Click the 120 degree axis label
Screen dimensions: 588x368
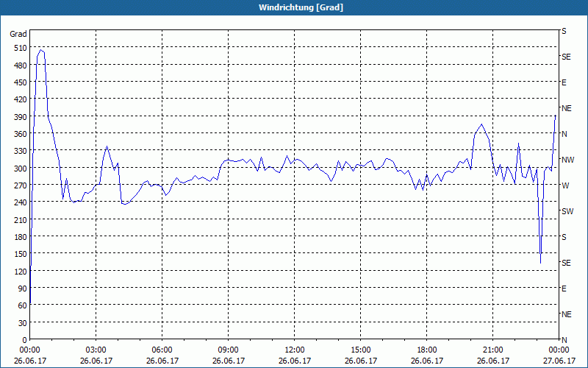21,272
